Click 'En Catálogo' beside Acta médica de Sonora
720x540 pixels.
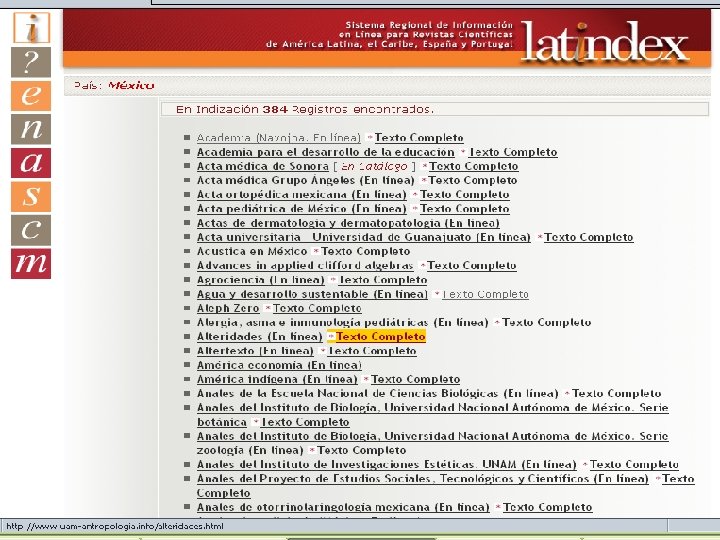pos(374,166)
